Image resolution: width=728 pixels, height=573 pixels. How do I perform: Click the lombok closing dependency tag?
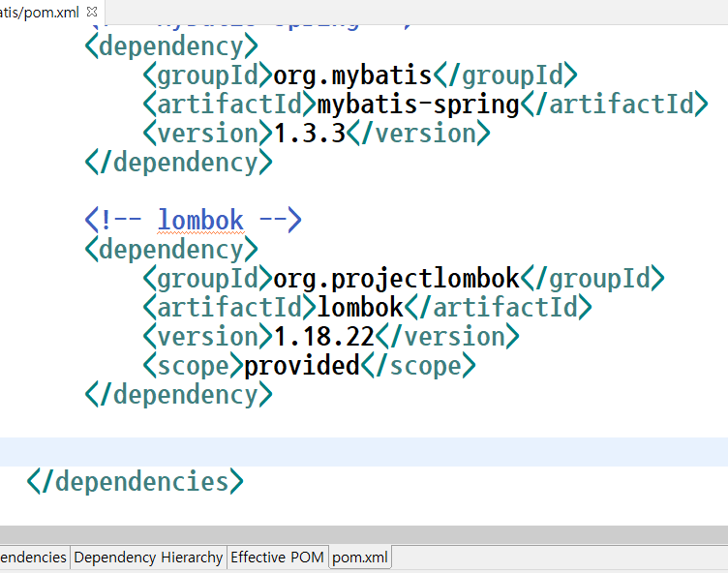pyautogui.click(x=179, y=395)
